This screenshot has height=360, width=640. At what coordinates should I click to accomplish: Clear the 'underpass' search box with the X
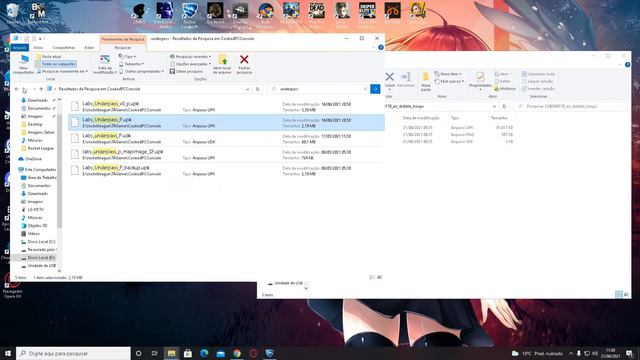coord(365,89)
